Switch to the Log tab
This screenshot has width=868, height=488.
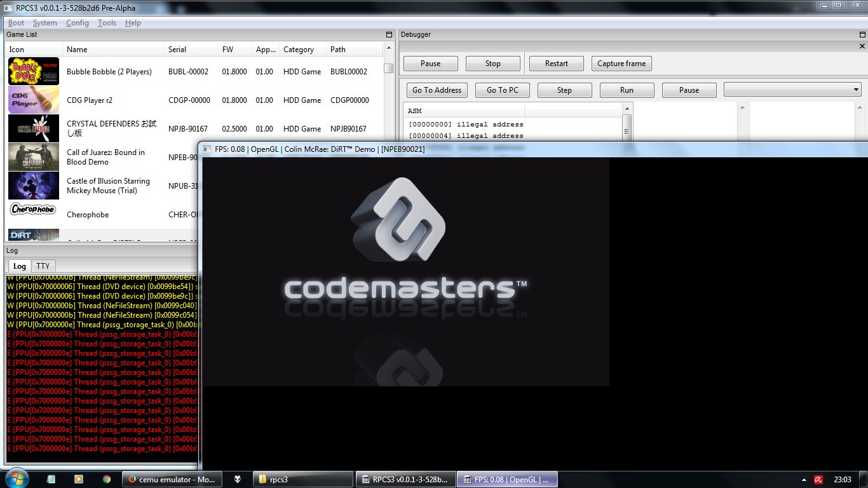(19, 266)
